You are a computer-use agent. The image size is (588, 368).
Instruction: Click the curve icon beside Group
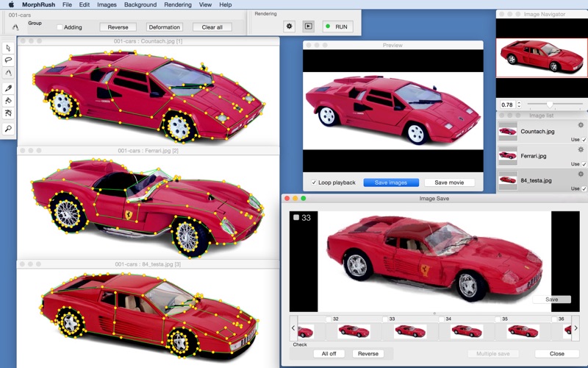(x=15, y=27)
